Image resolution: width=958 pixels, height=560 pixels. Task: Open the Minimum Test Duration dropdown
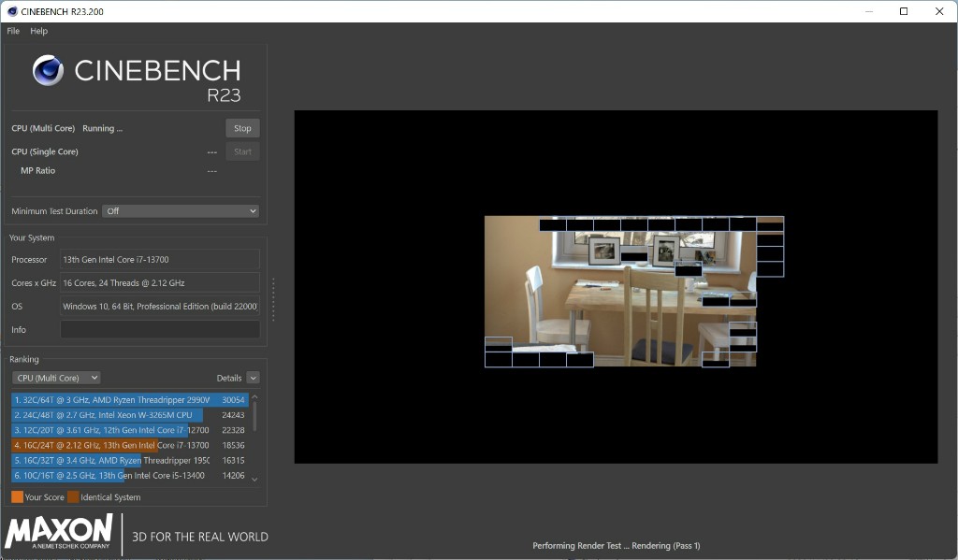click(180, 211)
